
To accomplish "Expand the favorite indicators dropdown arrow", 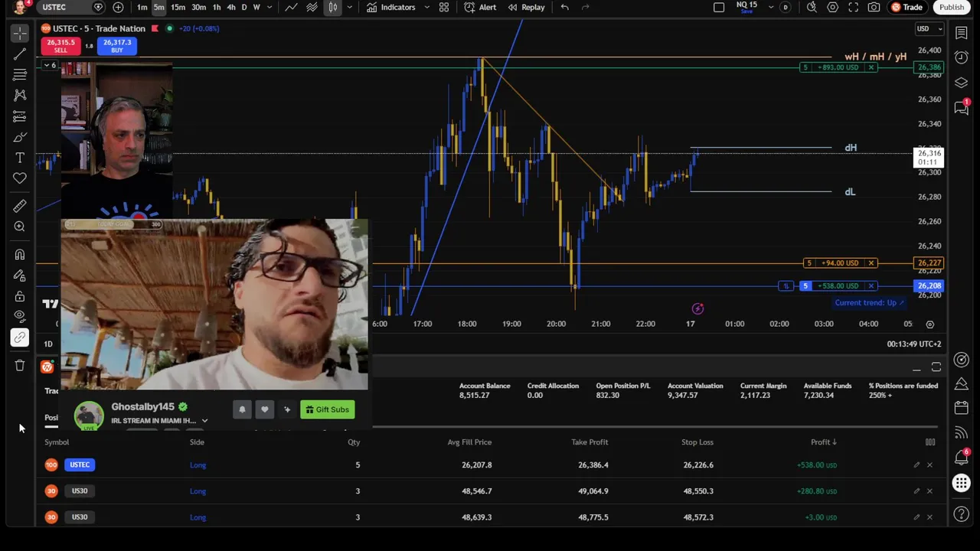I will (426, 7).
